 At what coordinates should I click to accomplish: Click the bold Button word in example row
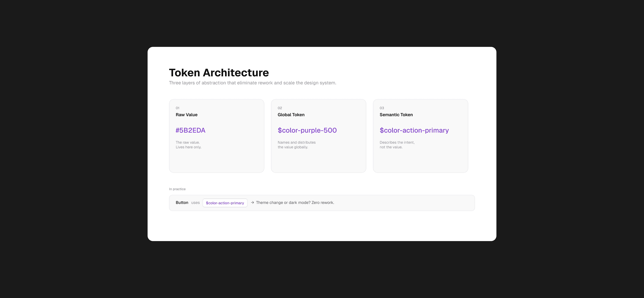[x=182, y=203]
